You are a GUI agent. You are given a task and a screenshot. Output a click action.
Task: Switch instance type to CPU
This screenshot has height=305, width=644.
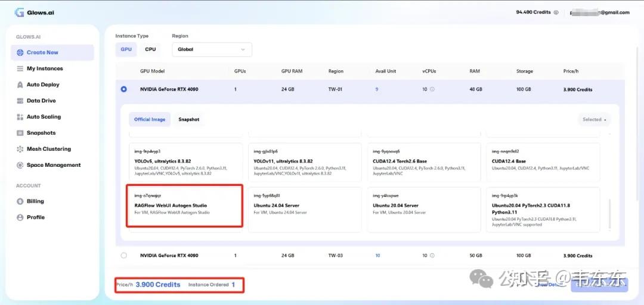150,49
